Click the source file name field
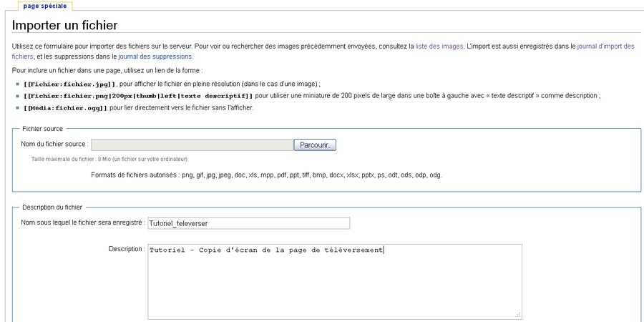This screenshot has height=322, width=644. (192, 145)
